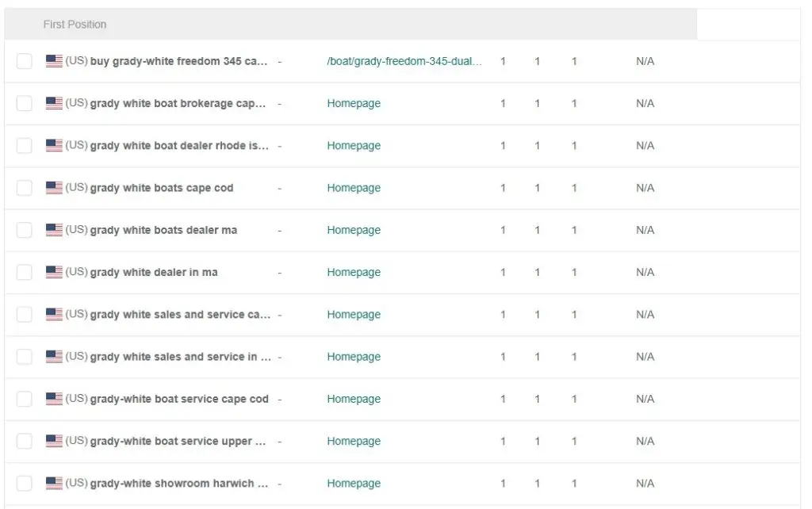812x509 pixels.
Task: Check box beside grady white dealer in ma
Action: point(25,272)
